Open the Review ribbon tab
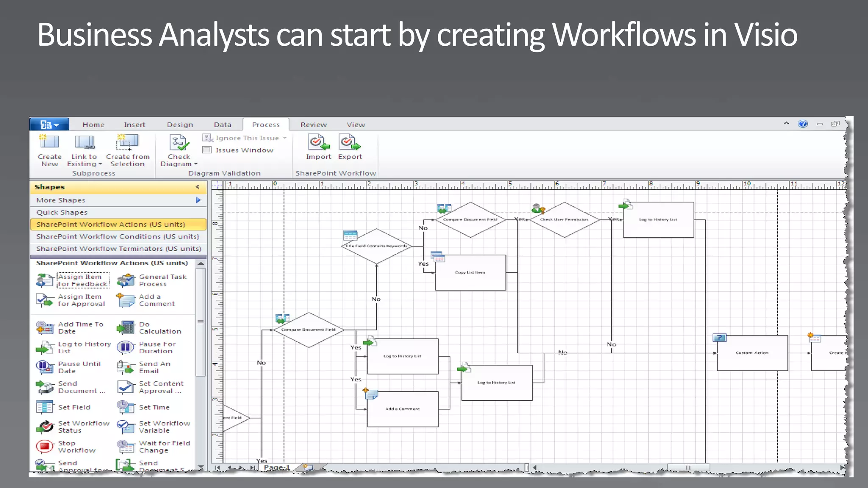 coord(314,125)
